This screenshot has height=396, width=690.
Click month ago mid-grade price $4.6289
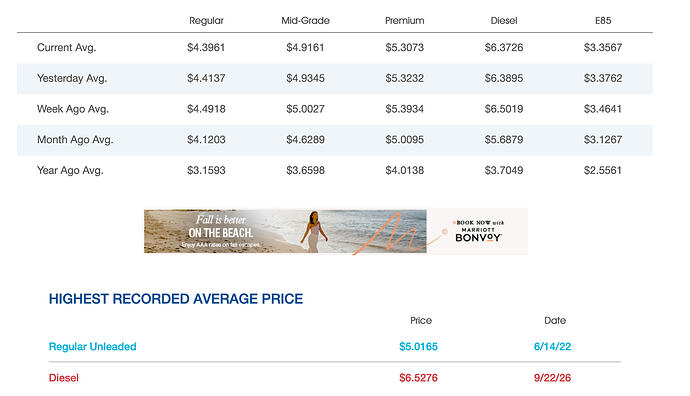coord(305,140)
